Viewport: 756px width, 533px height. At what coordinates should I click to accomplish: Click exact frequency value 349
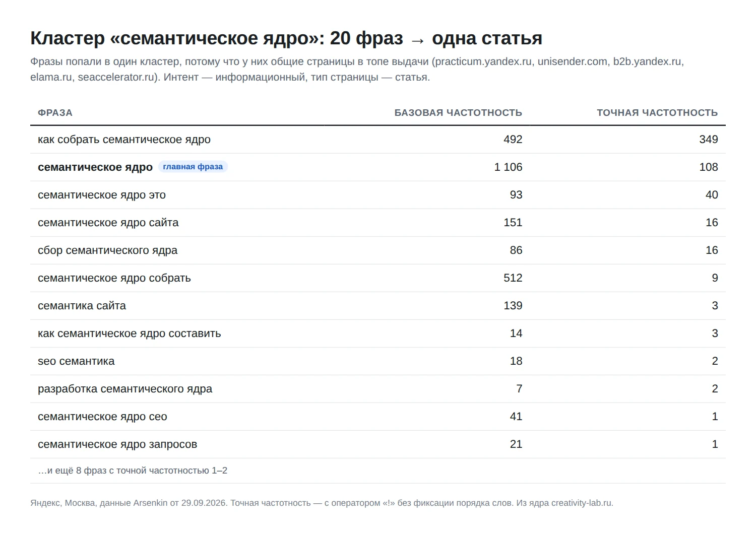click(x=709, y=140)
